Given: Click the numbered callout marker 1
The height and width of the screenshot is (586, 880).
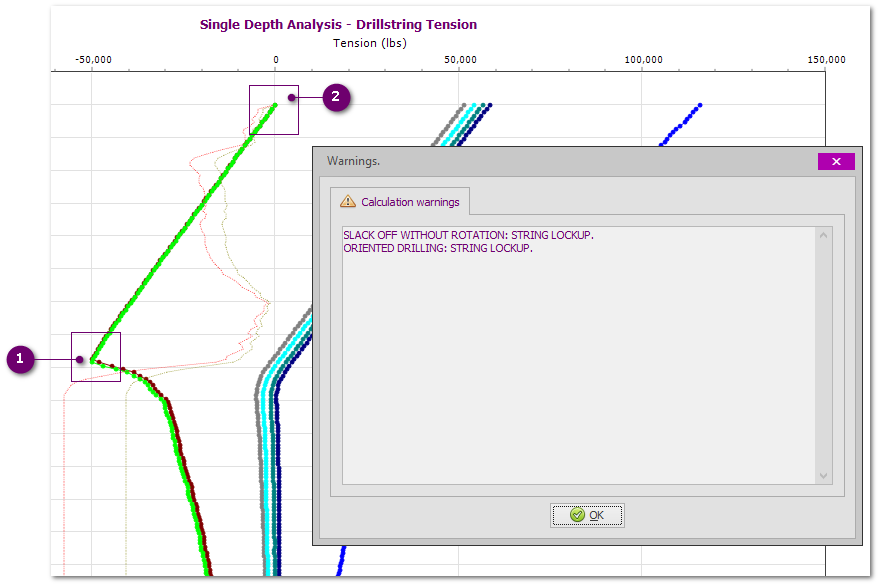Looking at the screenshot, I should (x=20, y=359).
